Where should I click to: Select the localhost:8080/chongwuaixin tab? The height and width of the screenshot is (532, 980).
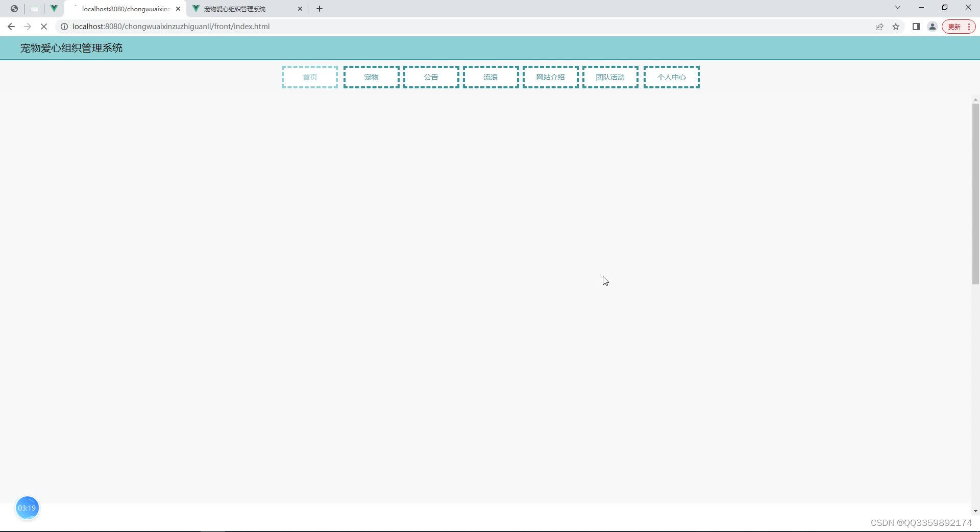(x=126, y=9)
